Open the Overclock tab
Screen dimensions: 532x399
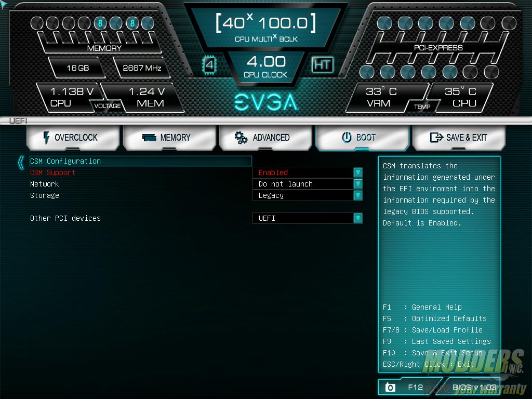[x=73, y=138]
